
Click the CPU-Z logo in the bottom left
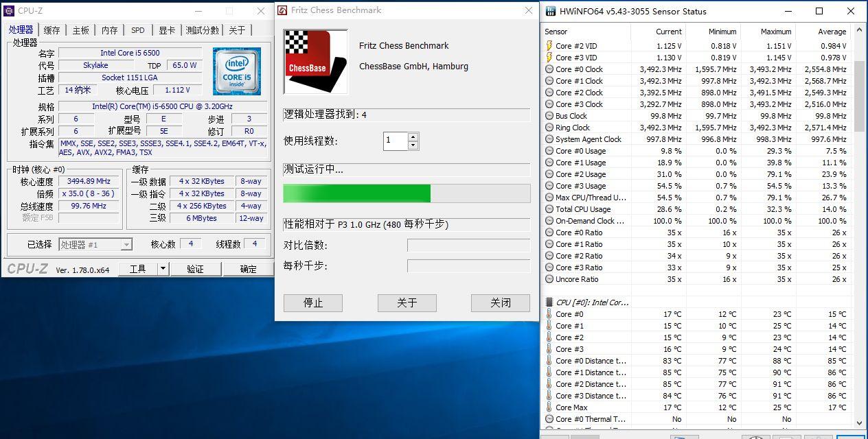pos(28,269)
